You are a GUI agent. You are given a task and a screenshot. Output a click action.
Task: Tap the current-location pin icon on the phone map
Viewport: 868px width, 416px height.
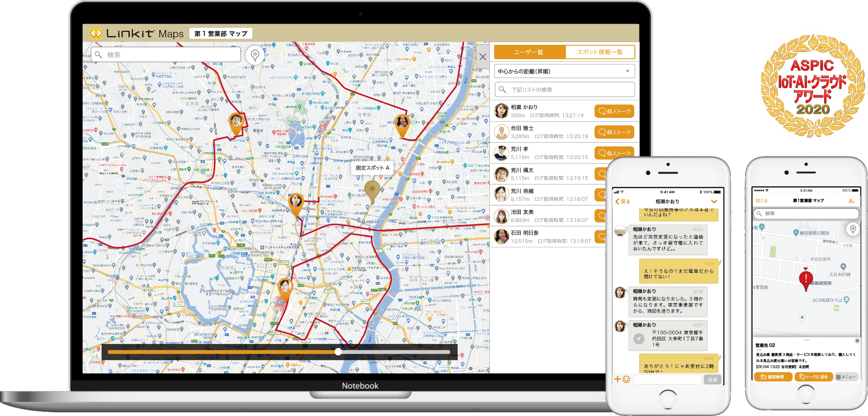pos(852,230)
